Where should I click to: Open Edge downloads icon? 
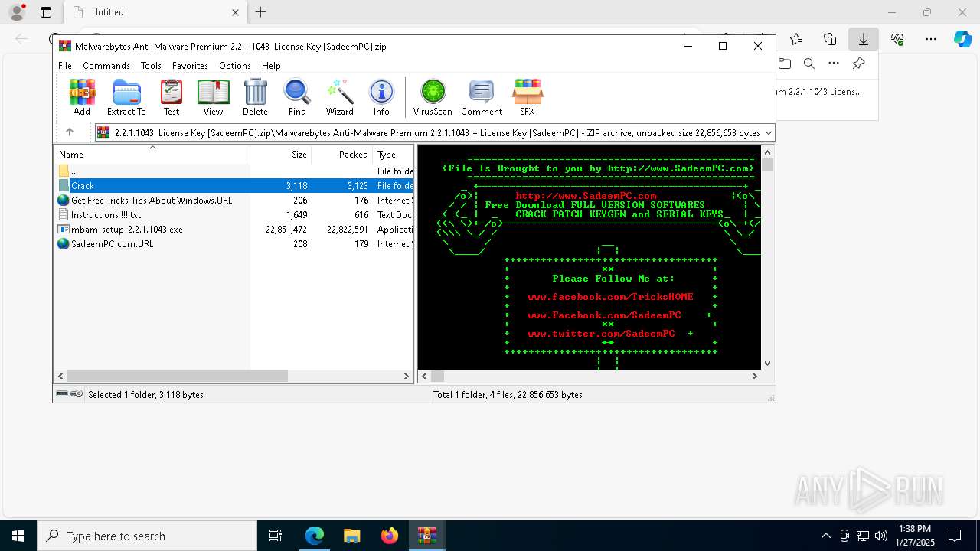863,39
